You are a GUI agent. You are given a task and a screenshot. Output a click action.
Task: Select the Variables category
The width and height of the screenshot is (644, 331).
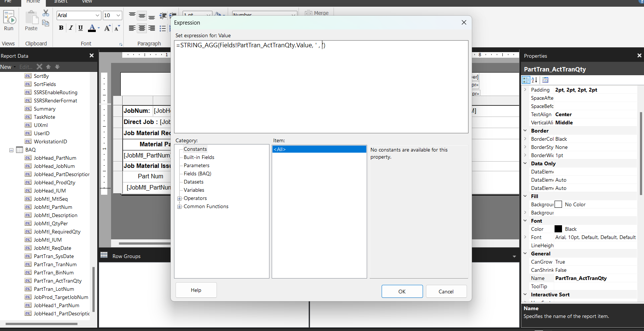point(194,190)
